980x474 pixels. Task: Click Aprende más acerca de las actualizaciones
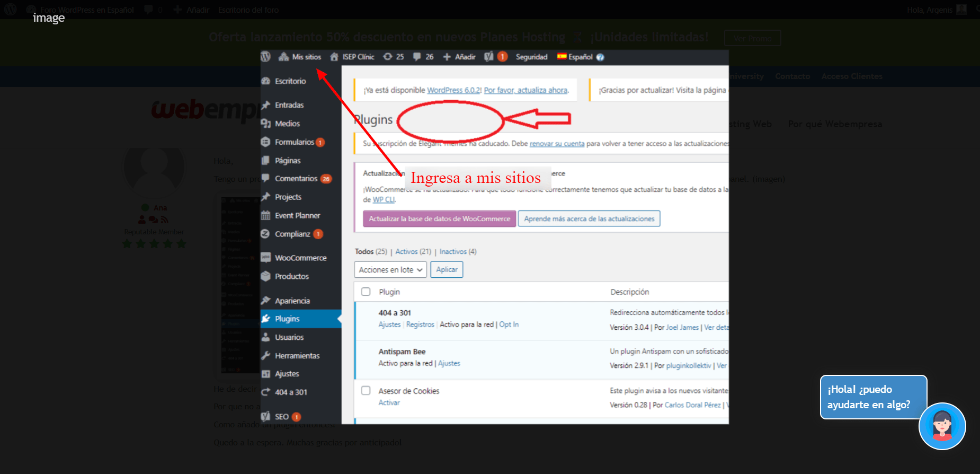(589, 219)
